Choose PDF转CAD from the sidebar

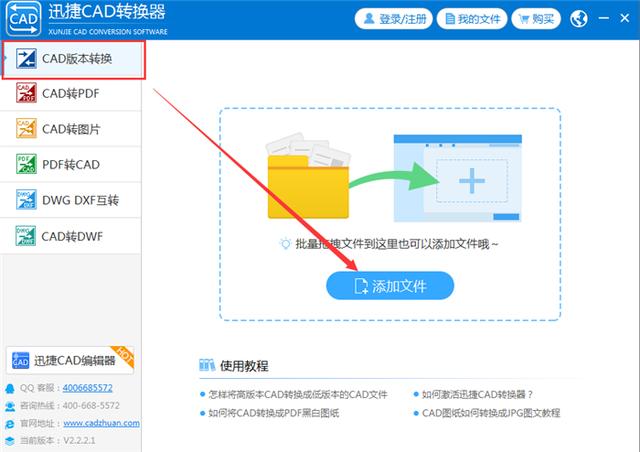point(71,165)
